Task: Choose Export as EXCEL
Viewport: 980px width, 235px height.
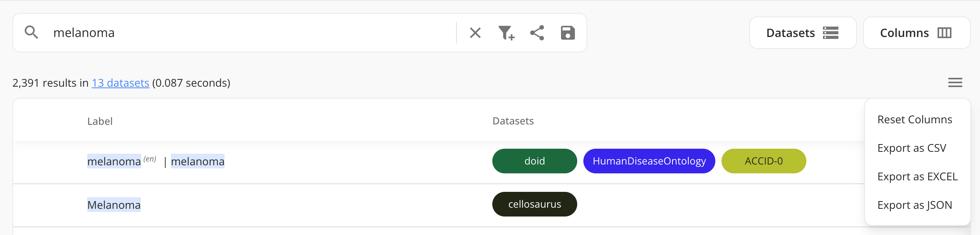Action: click(x=917, y=176)
